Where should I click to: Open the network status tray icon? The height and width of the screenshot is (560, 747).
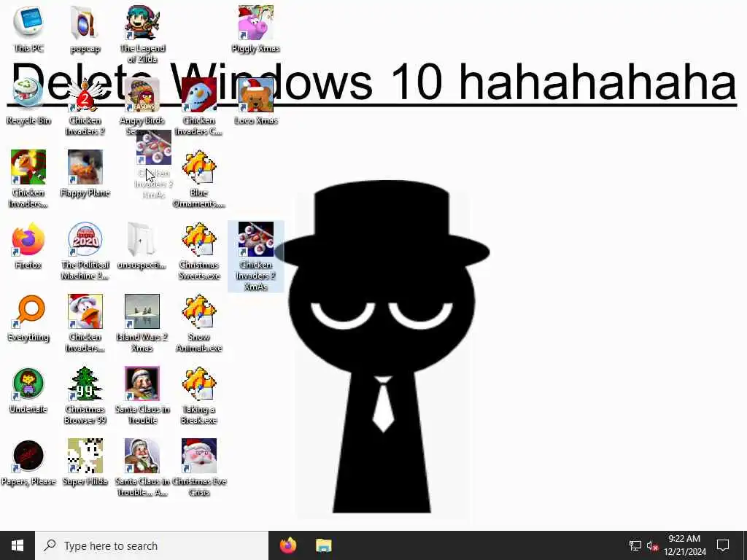[x=635, y=545]
